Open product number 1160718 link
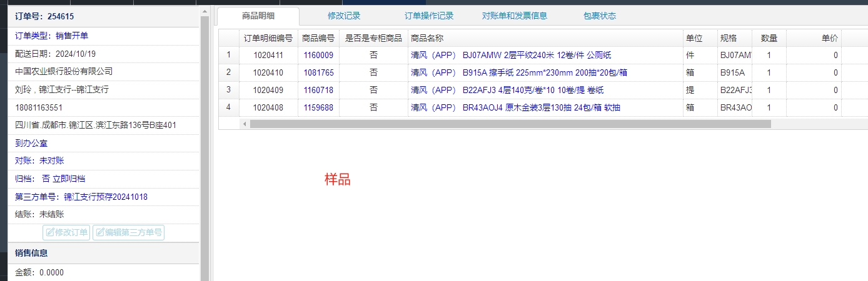This screenshot has width=868, height=281. 318,90
